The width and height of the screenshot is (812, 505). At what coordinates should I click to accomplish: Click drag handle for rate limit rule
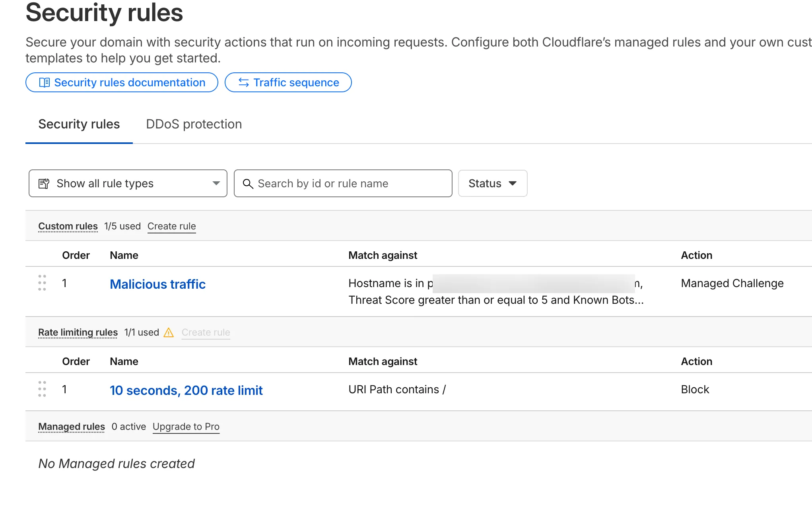coord(42,389)
